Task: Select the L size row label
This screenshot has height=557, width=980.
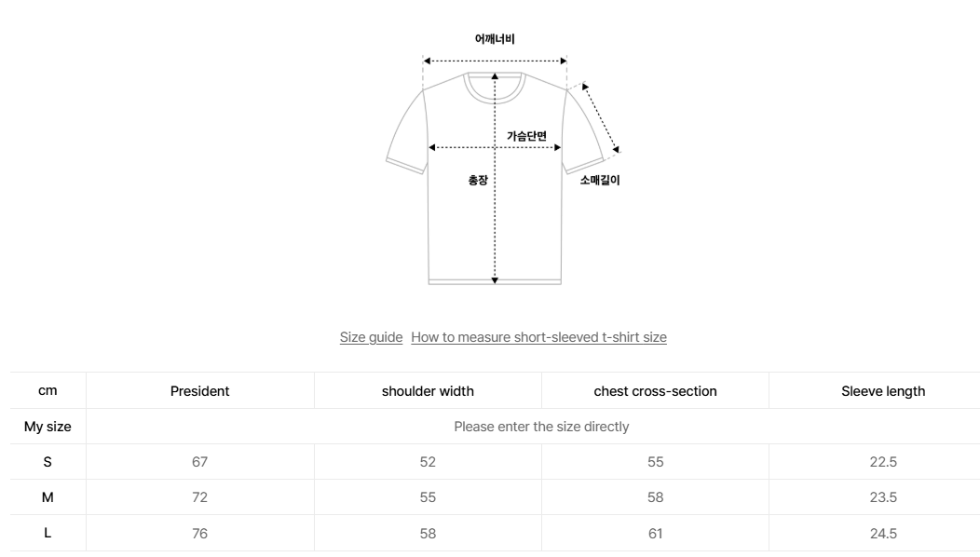Action: [x=48, y=534]
